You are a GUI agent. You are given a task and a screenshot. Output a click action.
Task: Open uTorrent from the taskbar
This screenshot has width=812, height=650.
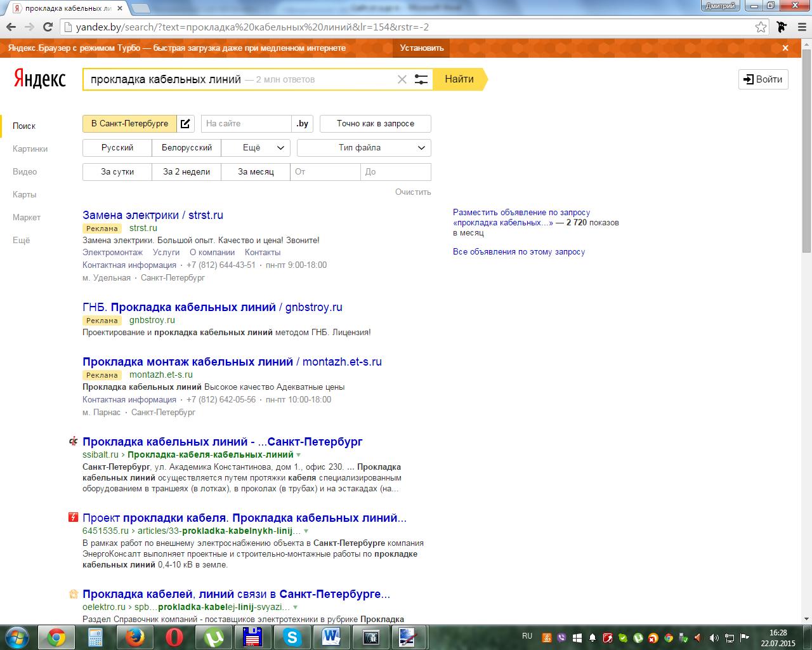[214, 637]
